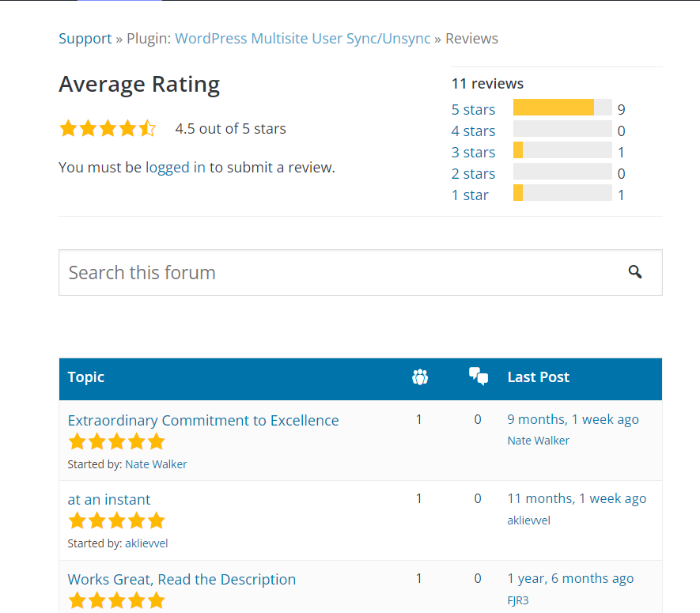
Task: Open the at an instant review
Action: point(109,500)
